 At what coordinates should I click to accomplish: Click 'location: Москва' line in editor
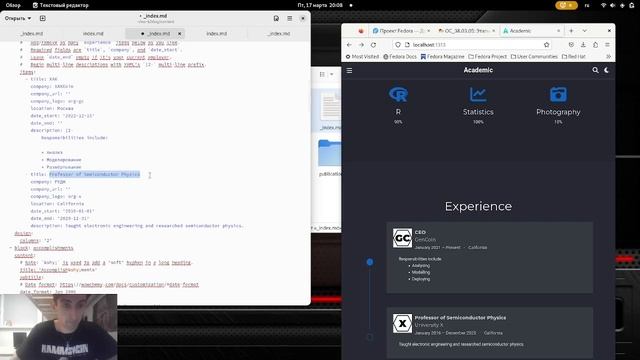click(x=52, y=108)
